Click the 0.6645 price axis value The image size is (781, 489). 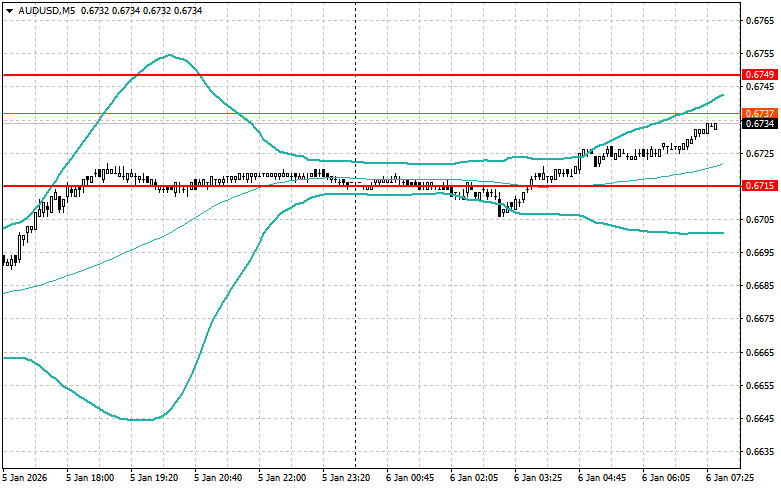tap(760, 418)
